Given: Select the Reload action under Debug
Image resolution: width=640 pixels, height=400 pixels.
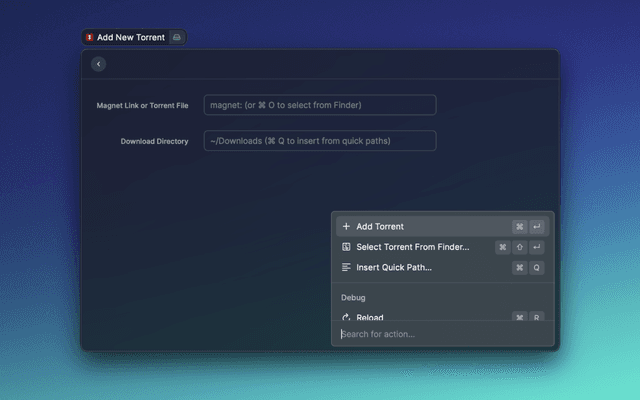Looking at the screenshot, I should [x=370, y=317].
